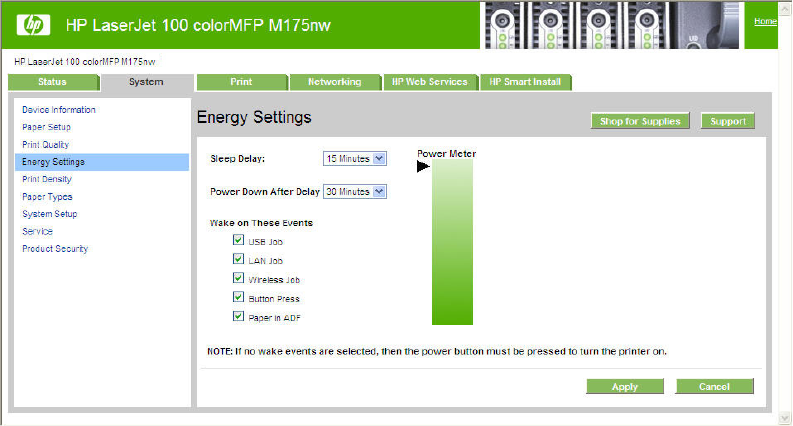Click the 'Energy Settings' page heading

pos(254,117)
